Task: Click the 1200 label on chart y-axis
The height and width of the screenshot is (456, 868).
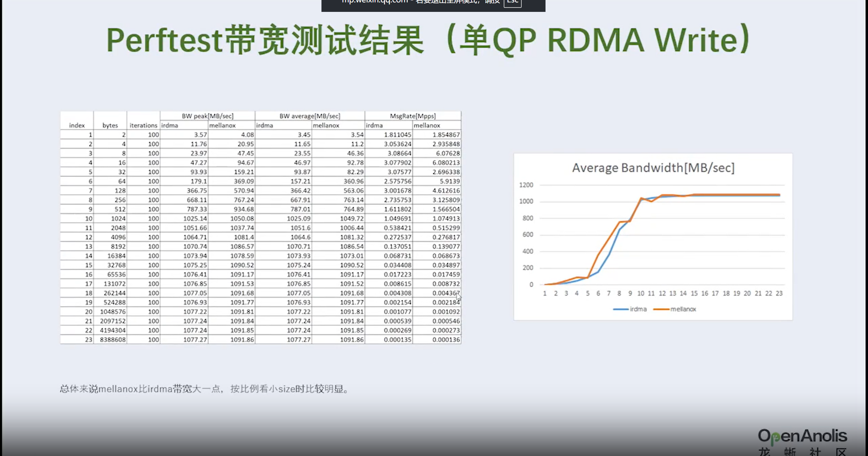Action: [526, 185]
